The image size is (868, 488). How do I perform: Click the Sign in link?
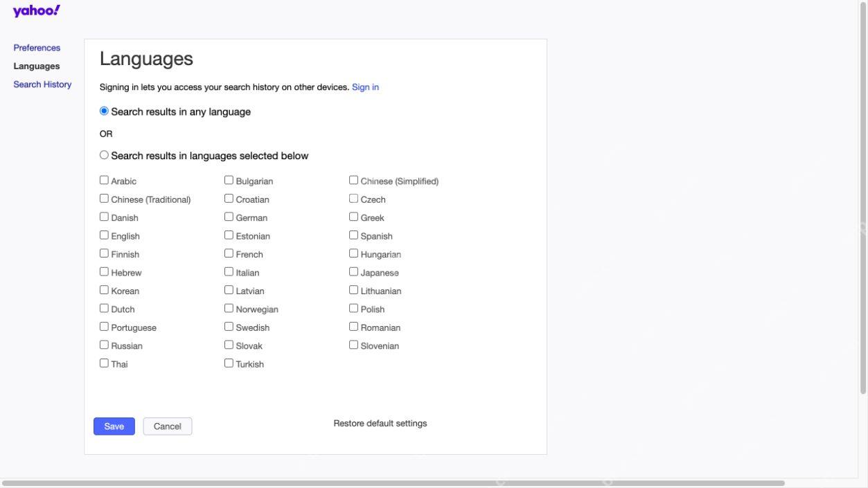point(365,87)
